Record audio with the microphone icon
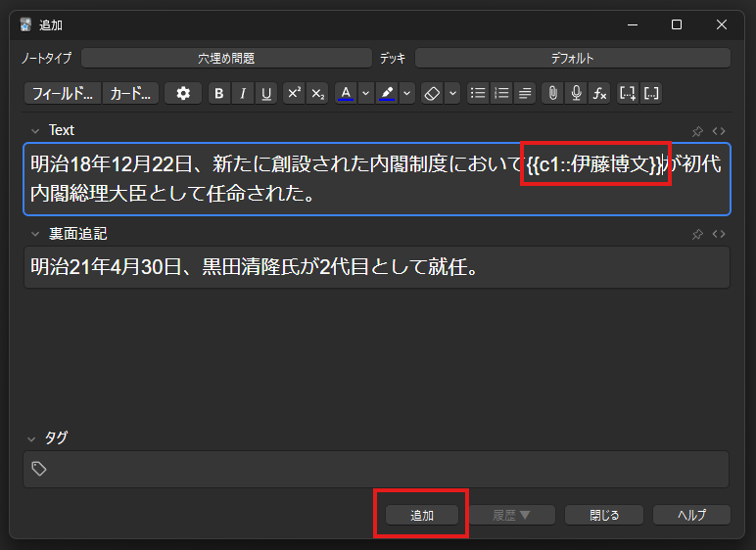The height and width of the screenshot is (550, 756). click(x=576, y=94)
